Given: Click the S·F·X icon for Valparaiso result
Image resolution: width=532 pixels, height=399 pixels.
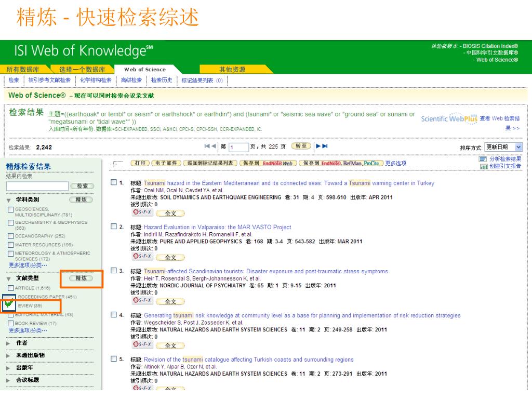Looking at the screenshot, I should pyautogui.click(x=142, y=256).
